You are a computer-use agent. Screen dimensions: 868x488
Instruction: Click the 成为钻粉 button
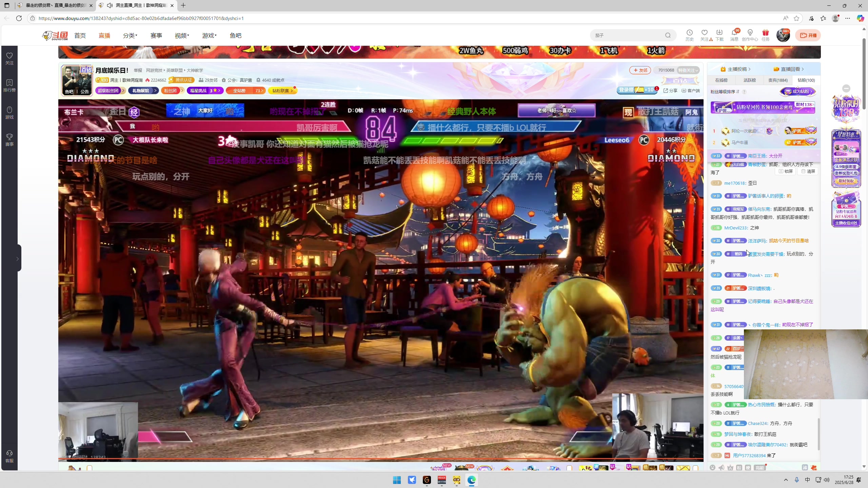click(798, 91)
